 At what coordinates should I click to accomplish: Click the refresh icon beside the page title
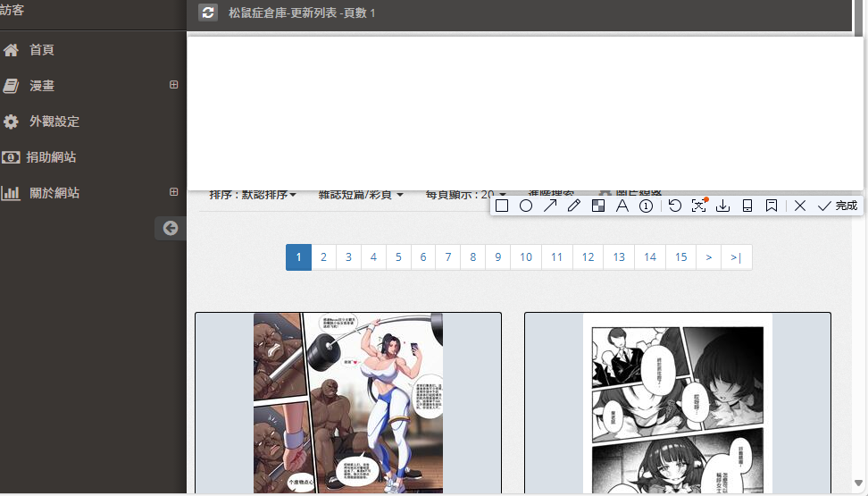208,13
